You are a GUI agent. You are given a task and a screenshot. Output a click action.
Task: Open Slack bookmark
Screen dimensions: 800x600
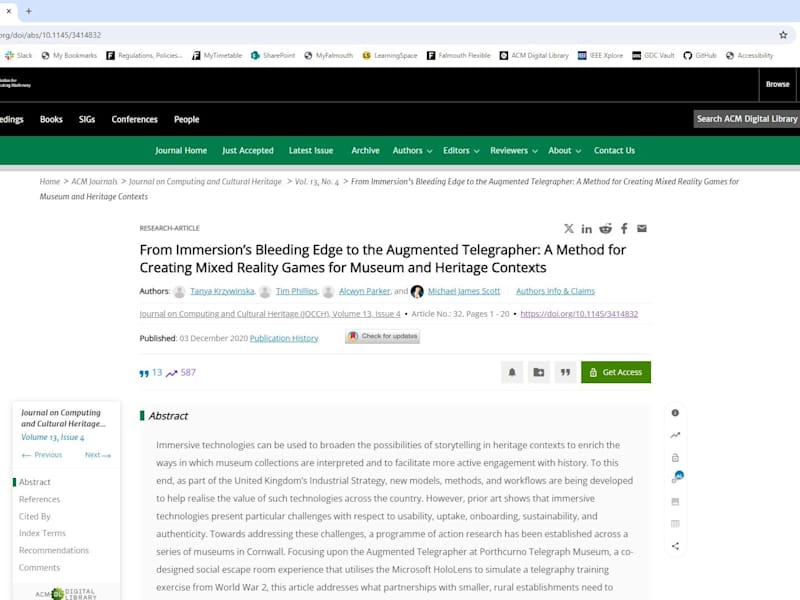(x=18, y=55)
